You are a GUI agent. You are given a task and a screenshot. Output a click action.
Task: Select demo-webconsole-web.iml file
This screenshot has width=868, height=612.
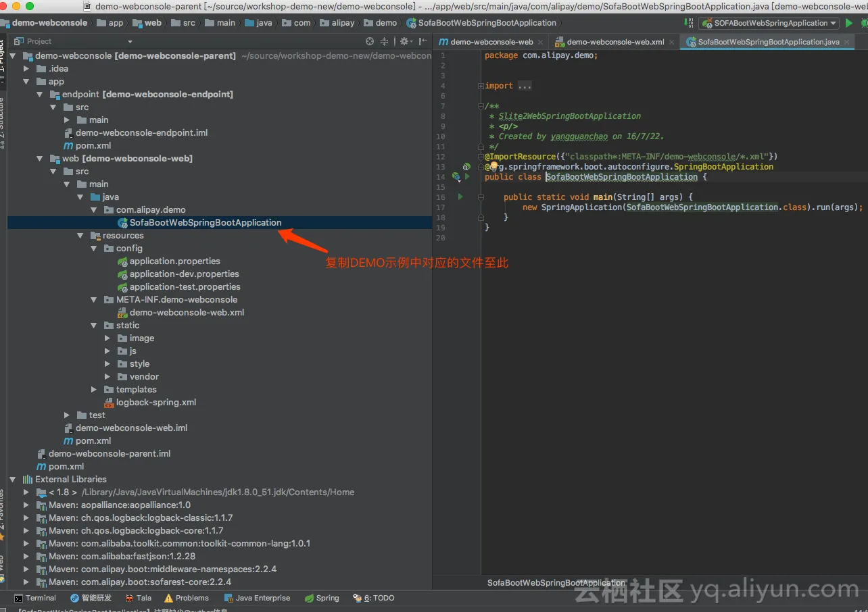125,428
